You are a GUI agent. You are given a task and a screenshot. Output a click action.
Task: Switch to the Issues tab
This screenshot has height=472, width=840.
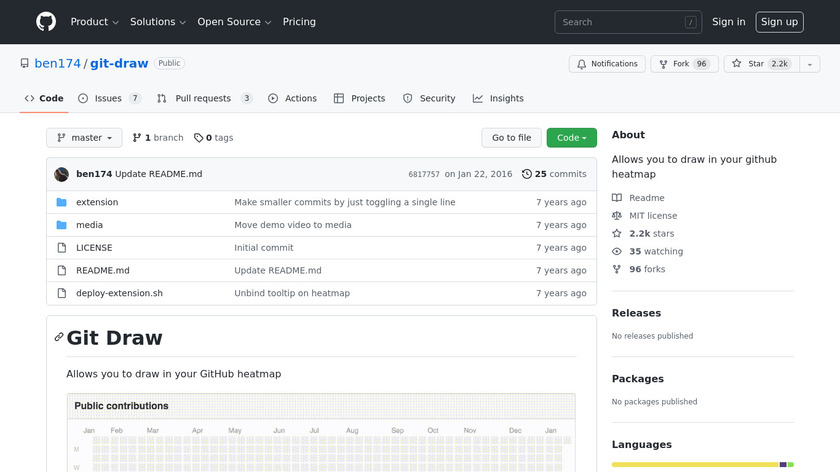tap(108, 99)
